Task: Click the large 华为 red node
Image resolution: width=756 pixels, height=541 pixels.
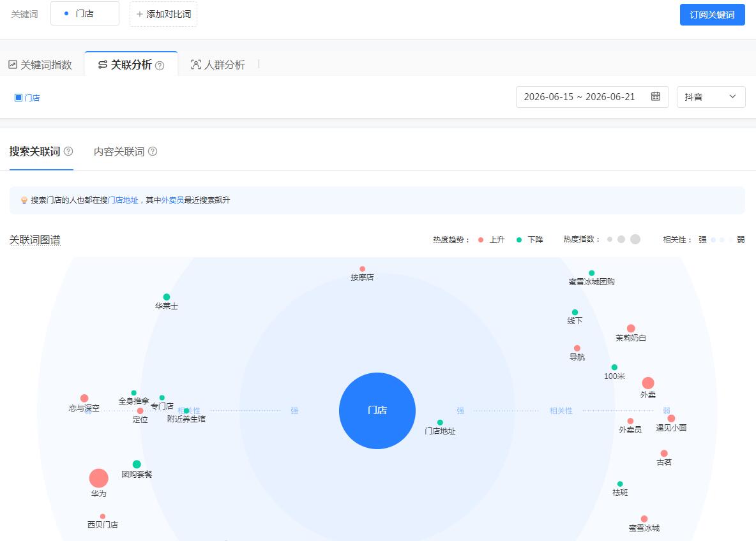Action: [x=99, y=478]
